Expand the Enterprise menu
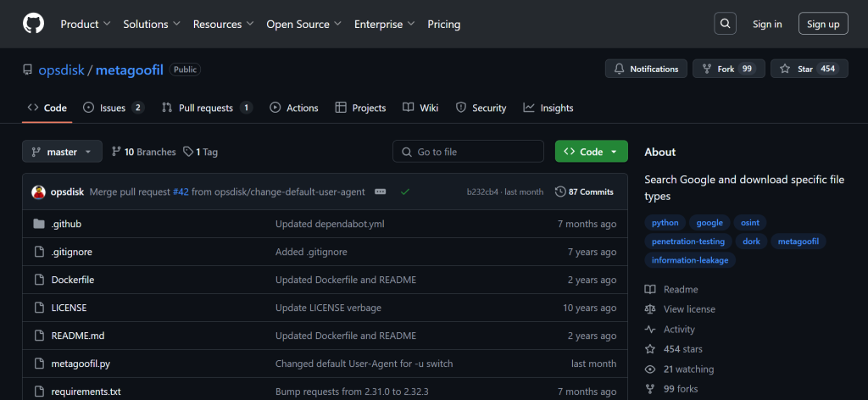868x400 pixels. (x=384, y=25)
